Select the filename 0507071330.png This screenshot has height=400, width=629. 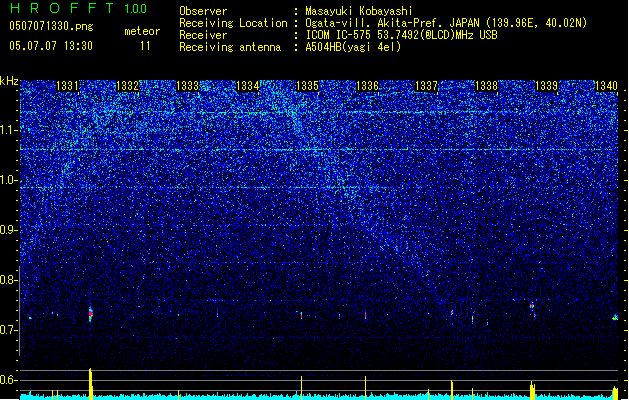coord(51,26)
